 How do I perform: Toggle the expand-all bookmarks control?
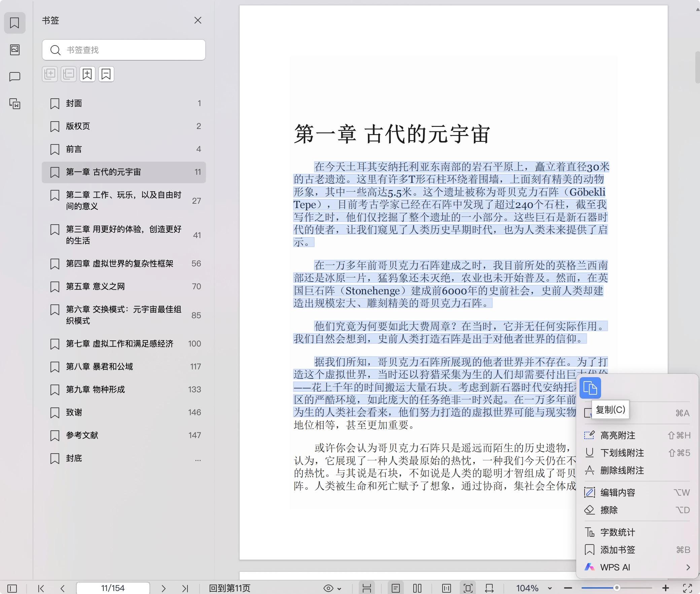click(50, 74)
